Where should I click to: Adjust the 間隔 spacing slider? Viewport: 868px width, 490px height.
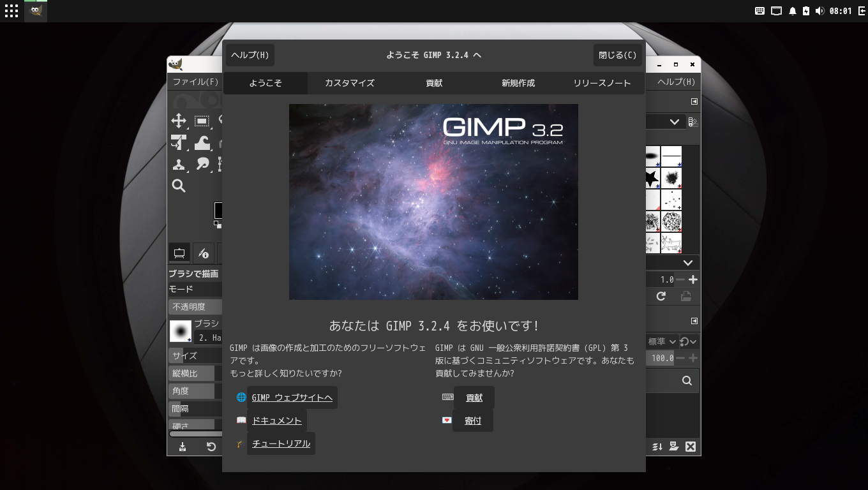pyautogui.click(x=196, y=409)
